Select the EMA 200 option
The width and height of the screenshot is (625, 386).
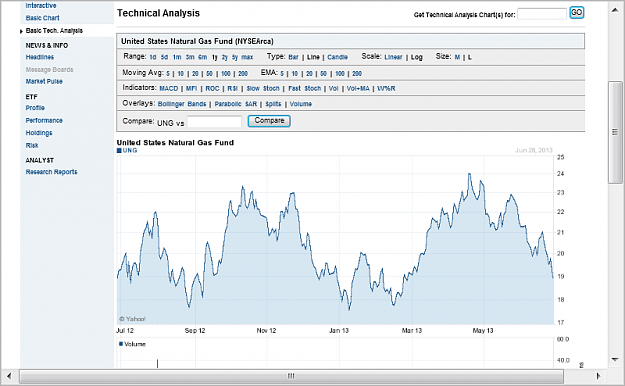click(357, 74)
